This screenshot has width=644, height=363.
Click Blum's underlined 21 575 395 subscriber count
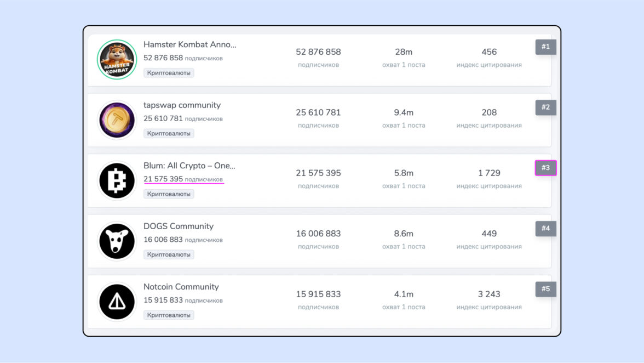point(163,179)
